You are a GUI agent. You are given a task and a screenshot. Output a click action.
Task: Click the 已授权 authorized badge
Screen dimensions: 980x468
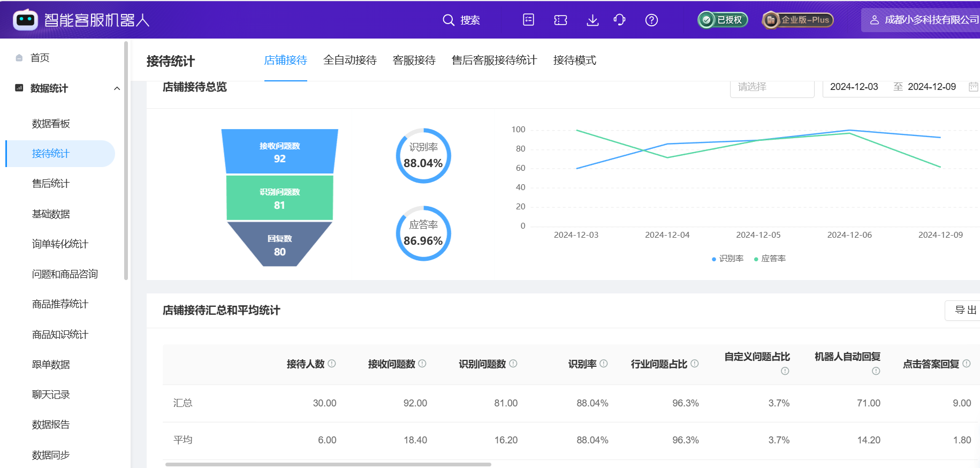723,20
